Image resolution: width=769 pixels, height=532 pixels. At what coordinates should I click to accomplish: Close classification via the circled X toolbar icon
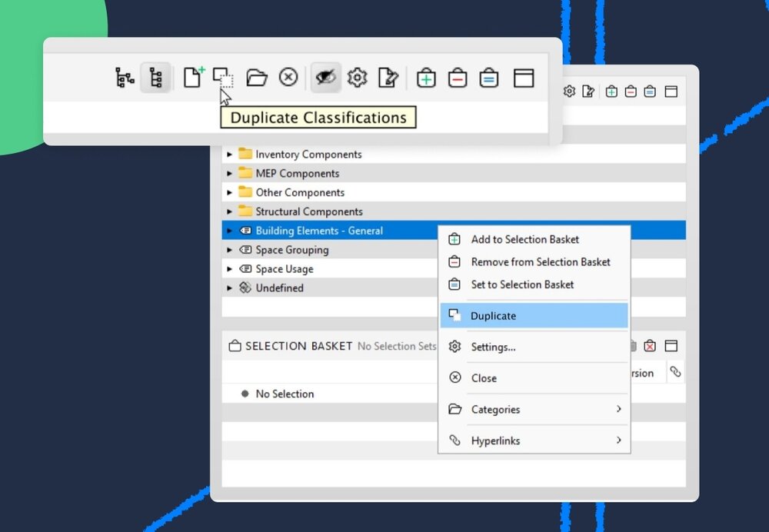[x=288, y=78]
